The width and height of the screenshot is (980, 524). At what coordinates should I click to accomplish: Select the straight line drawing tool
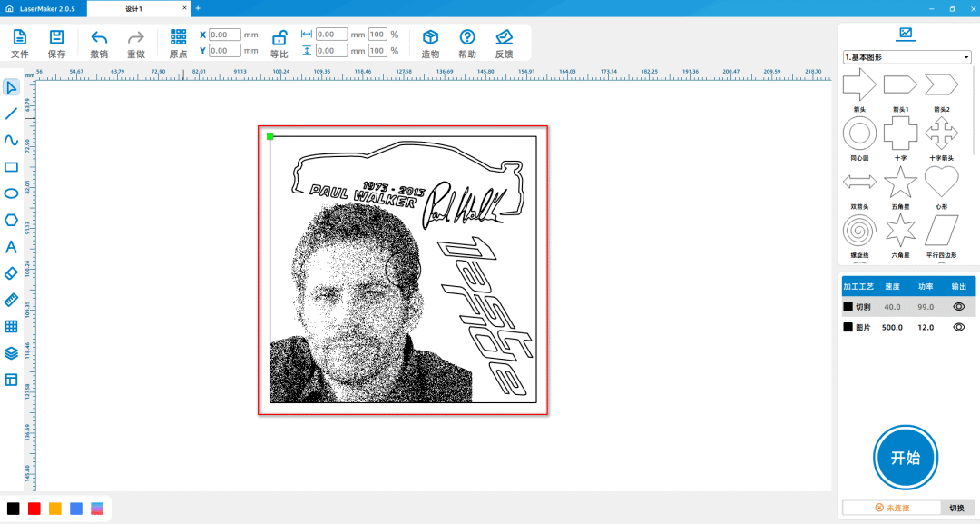tap(11, 114)
